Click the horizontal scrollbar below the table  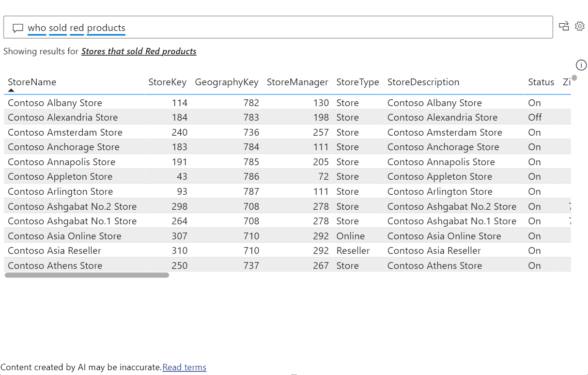click(86, 275)
